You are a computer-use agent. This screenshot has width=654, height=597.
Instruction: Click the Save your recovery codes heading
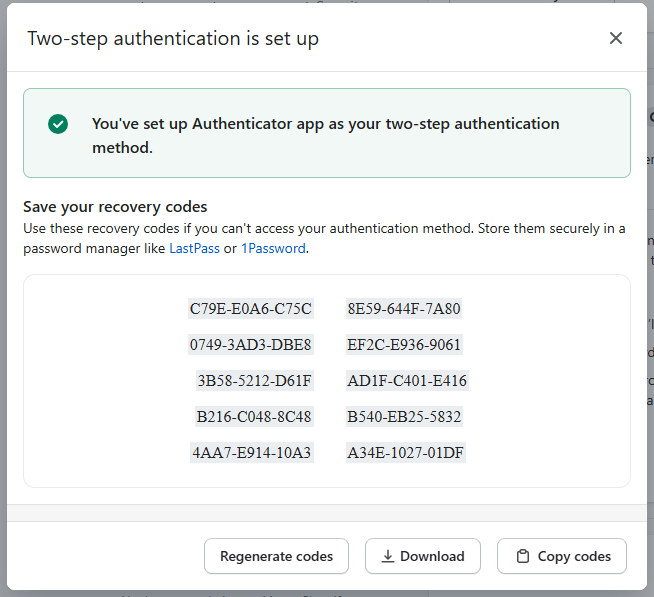tap(115, 207)
